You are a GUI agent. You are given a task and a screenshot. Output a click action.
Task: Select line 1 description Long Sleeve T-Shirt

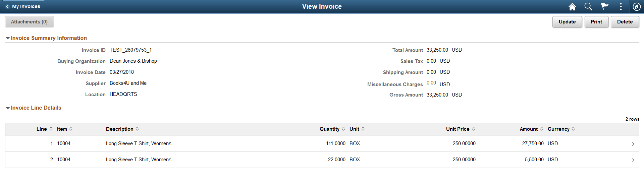pyautogui.click(x=139, y=143)
